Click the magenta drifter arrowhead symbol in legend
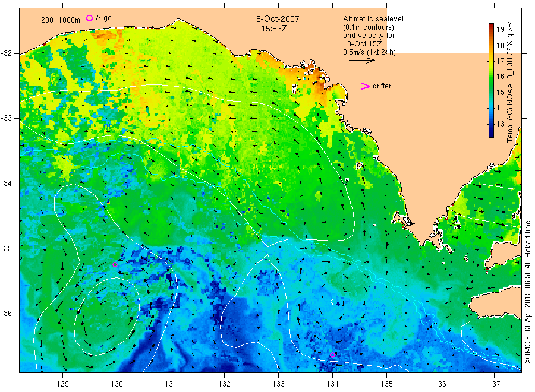 coord(366,86)
